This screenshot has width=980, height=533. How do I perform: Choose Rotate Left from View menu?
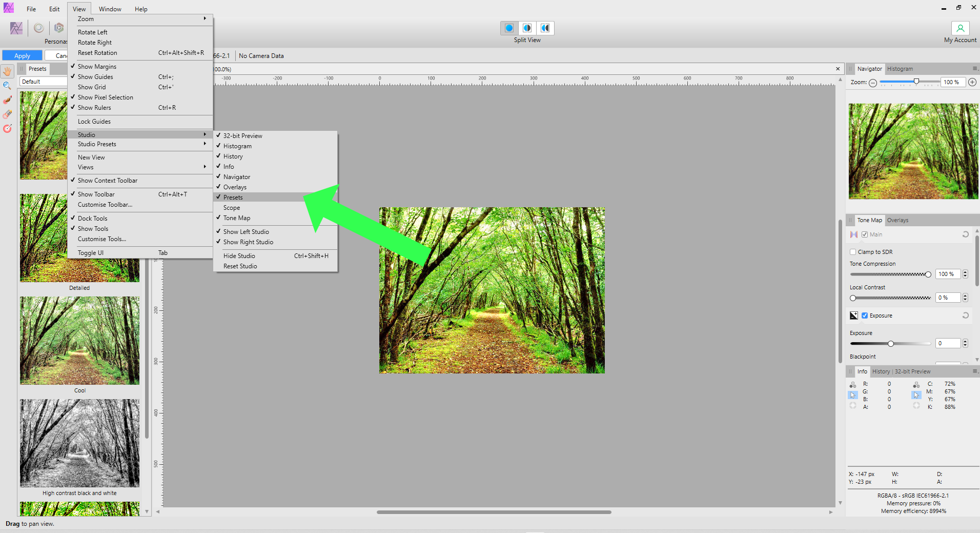[140, 32]
